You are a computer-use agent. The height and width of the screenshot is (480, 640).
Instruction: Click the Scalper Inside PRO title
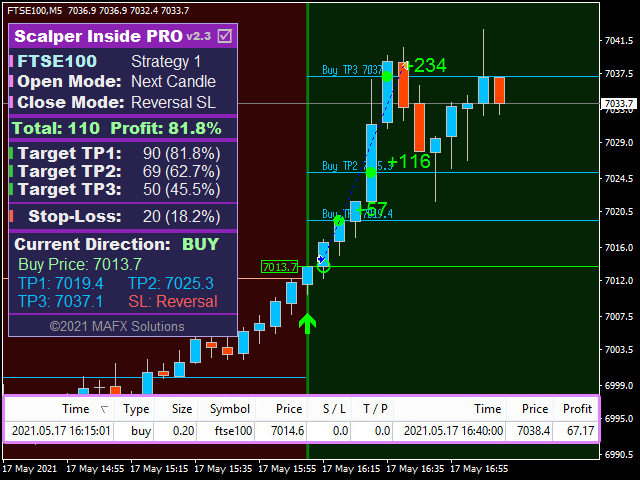[x=98, y=36]
